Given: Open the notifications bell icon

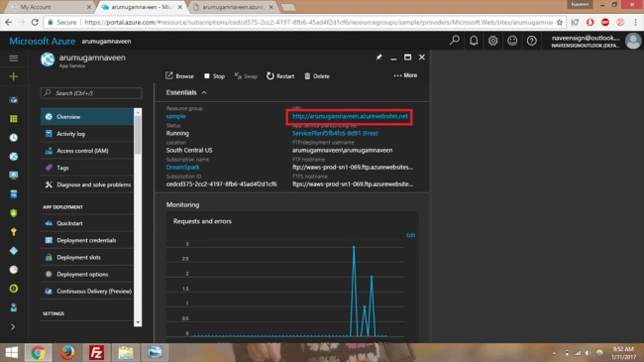Looking at the screenshot, I should point(474,41).
